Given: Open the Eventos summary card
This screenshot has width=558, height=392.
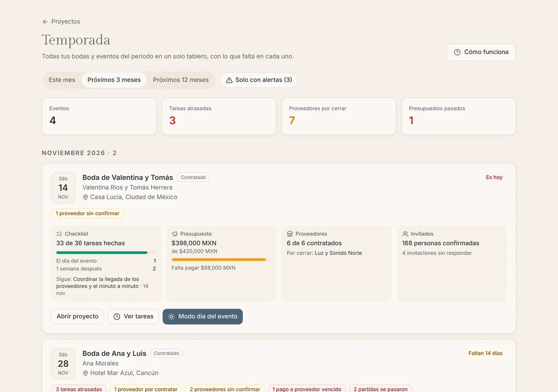Looking at the screenshot, I should tap(99, 116).
